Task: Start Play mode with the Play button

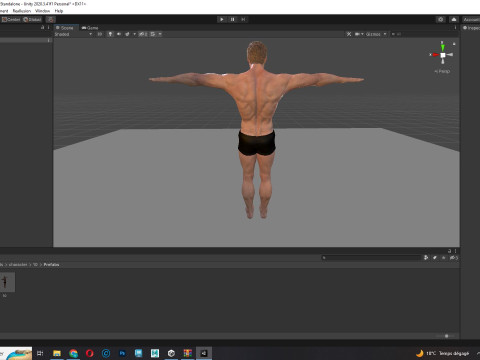Action: click(x=222, y=19)
